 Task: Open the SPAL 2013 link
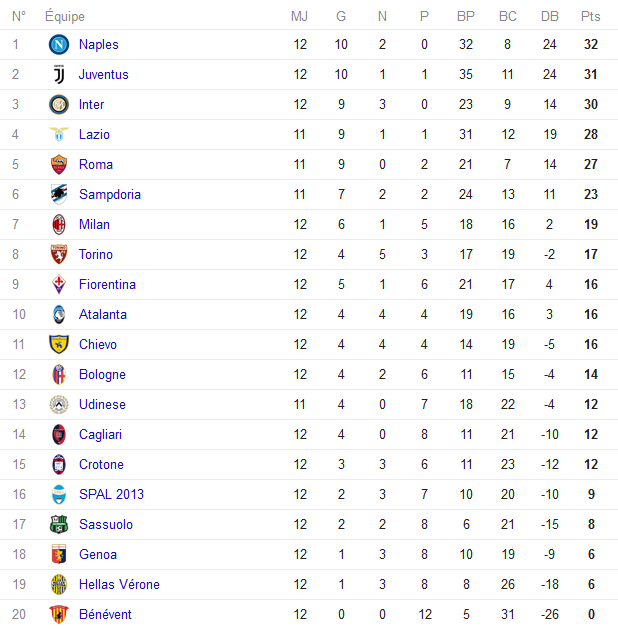coord(111,494)
